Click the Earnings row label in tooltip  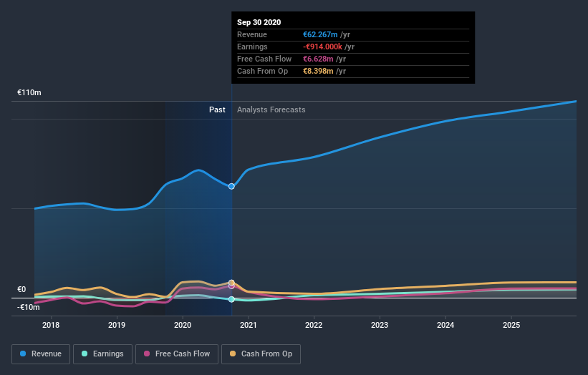click(x=252, y=47)
